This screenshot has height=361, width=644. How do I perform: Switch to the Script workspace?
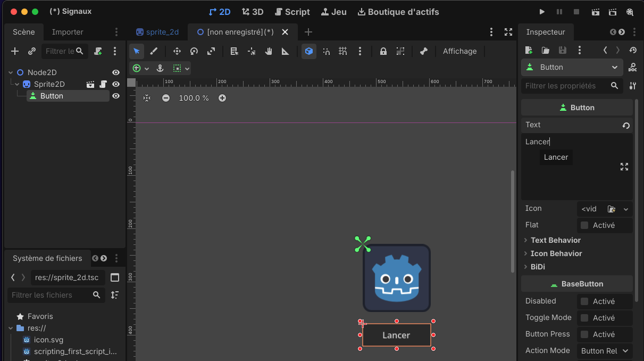pos(292,12)
